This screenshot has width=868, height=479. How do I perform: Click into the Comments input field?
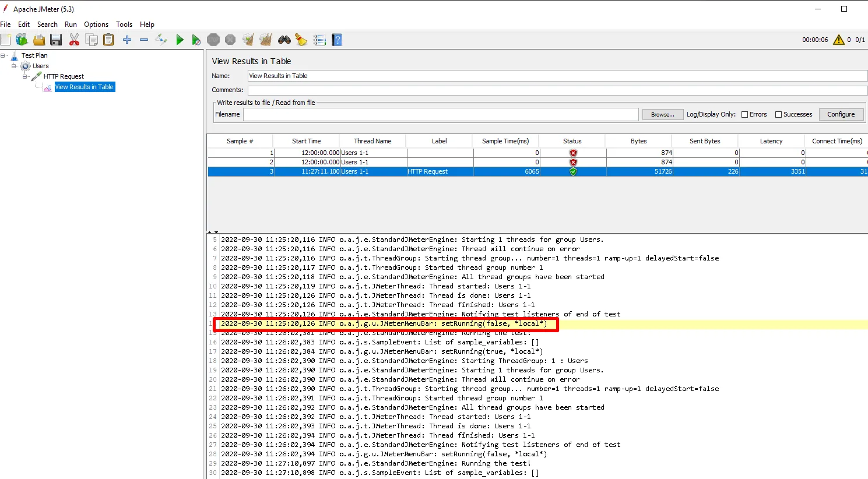pyautogui.click(x=557, y=90)
